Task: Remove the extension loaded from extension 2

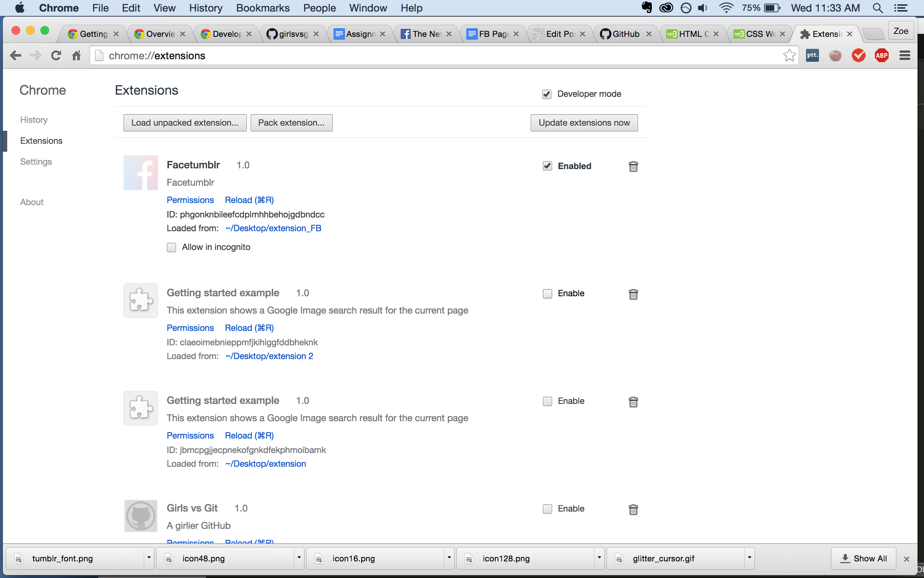Action: (633, 294)
